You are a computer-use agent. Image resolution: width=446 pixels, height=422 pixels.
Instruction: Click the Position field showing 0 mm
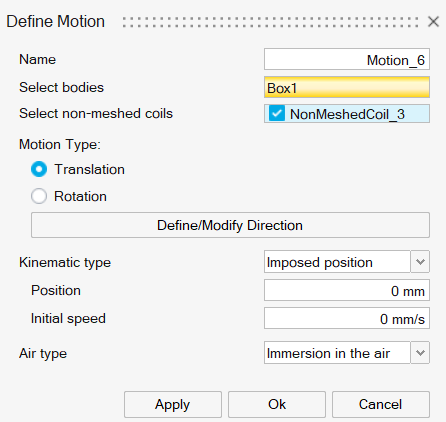347,290
